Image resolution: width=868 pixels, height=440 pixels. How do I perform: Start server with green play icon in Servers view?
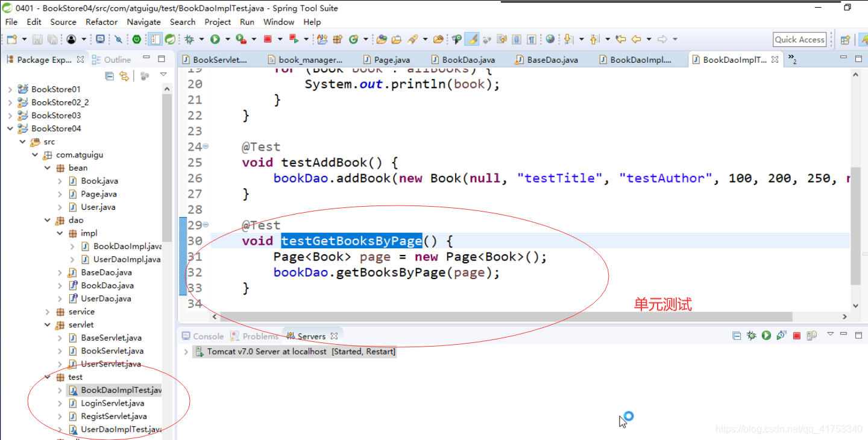766,335
